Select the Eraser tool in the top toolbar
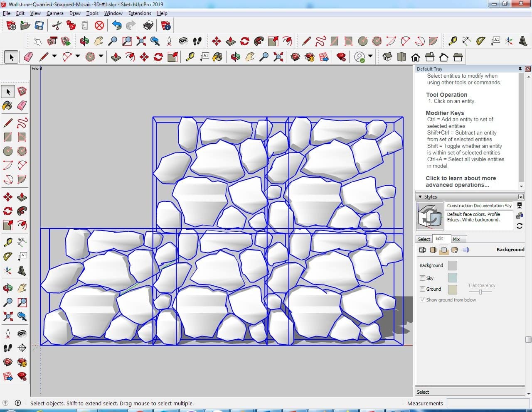 29,57
